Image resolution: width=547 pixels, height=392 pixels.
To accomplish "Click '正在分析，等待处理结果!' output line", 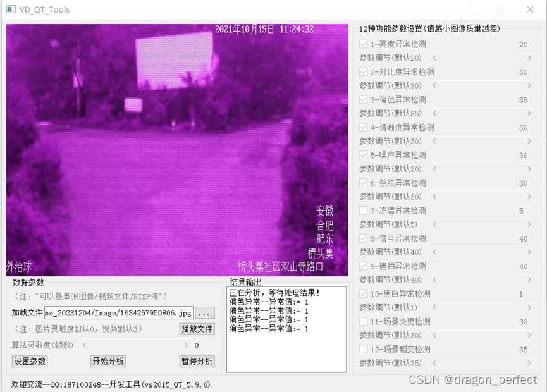I will 274,293.
